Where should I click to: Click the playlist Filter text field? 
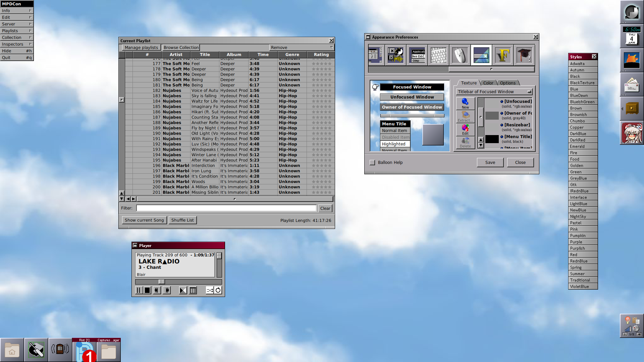point(226,208)
